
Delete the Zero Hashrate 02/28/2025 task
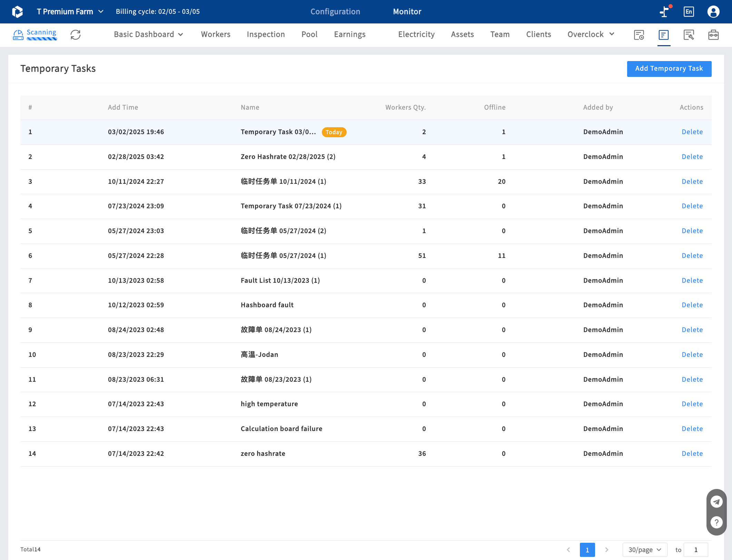pos(692,157)
